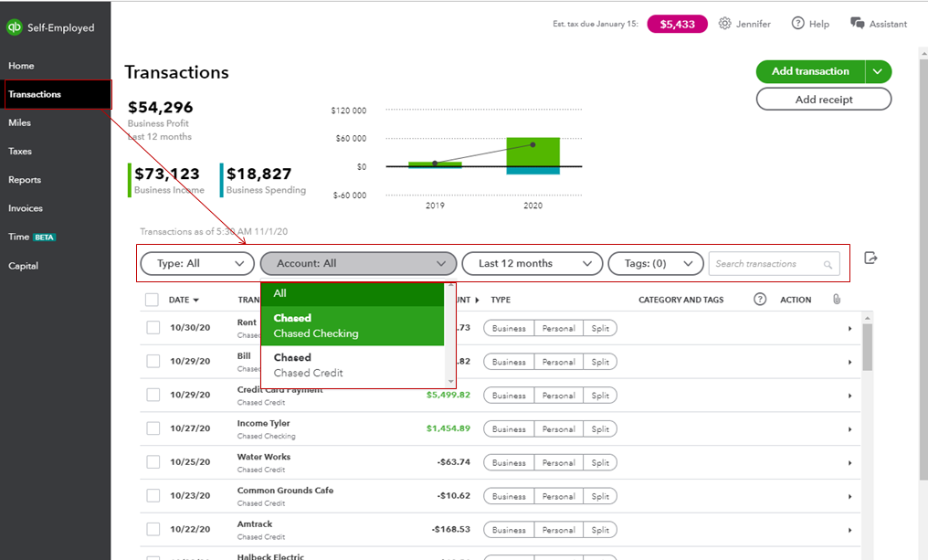Open the Tags: (0) dropdown
This screenshot has height=560, width=928.
tap(656, 263)
